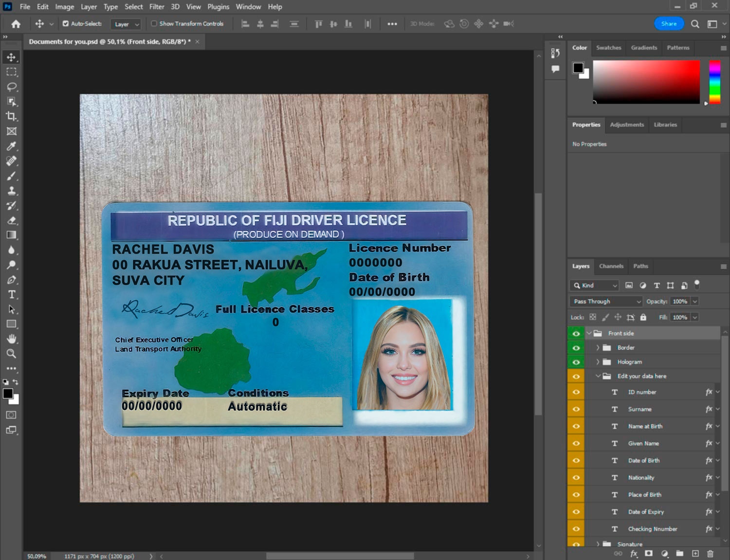Choose the Hand tool
Viewport: 730px width, 560px height.
12,339
